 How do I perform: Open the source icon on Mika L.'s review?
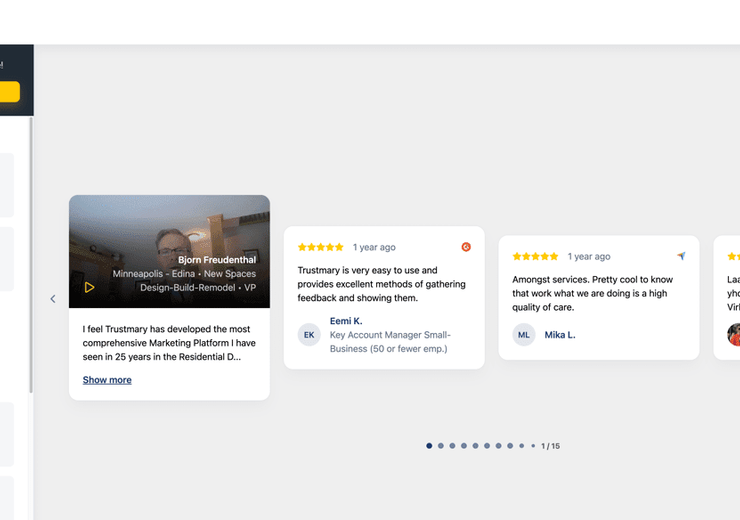(681, 256)
